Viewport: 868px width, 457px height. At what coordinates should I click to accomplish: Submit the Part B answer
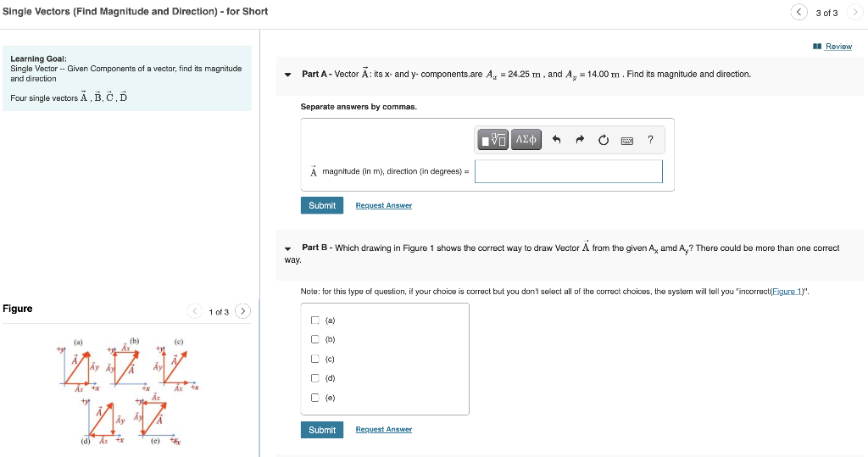coord(322,430)
